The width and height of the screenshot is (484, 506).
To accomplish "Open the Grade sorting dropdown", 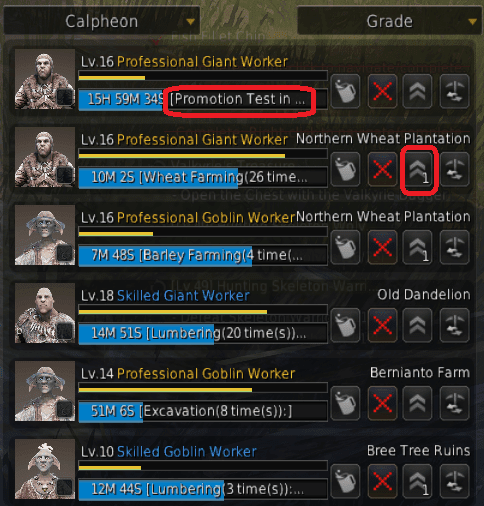I will click(x=389, y=21).
